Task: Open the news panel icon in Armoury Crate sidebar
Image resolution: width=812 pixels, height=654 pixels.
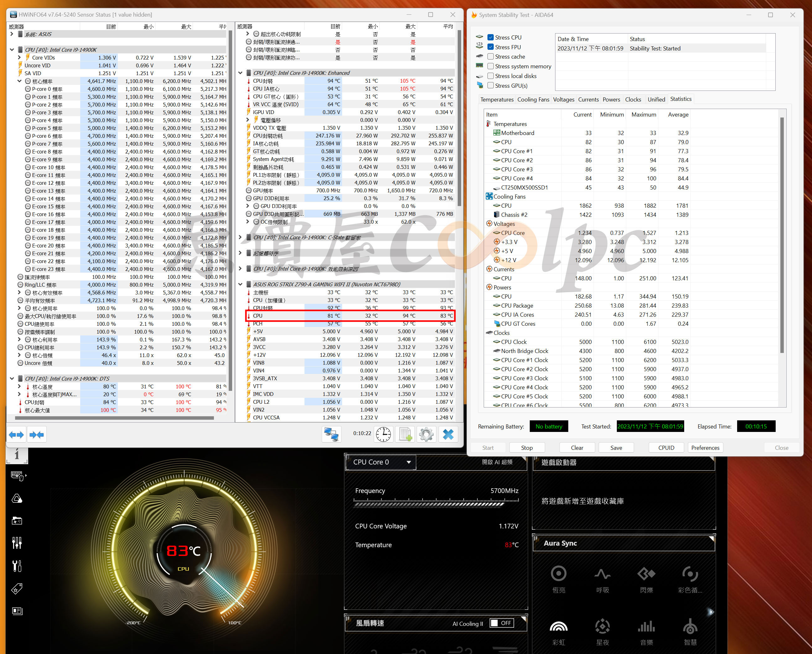Action: click(17, 611)
